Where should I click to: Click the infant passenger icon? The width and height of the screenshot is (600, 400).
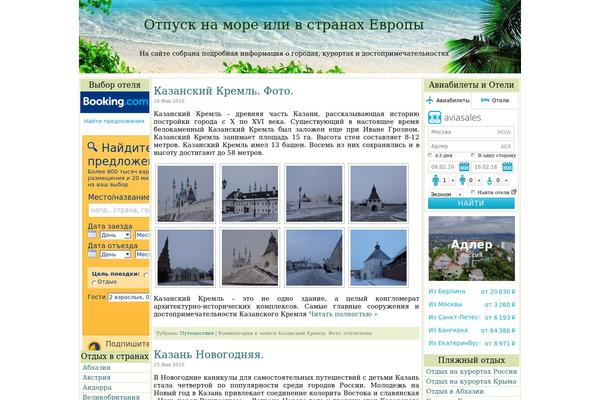(x=489, y=181)
